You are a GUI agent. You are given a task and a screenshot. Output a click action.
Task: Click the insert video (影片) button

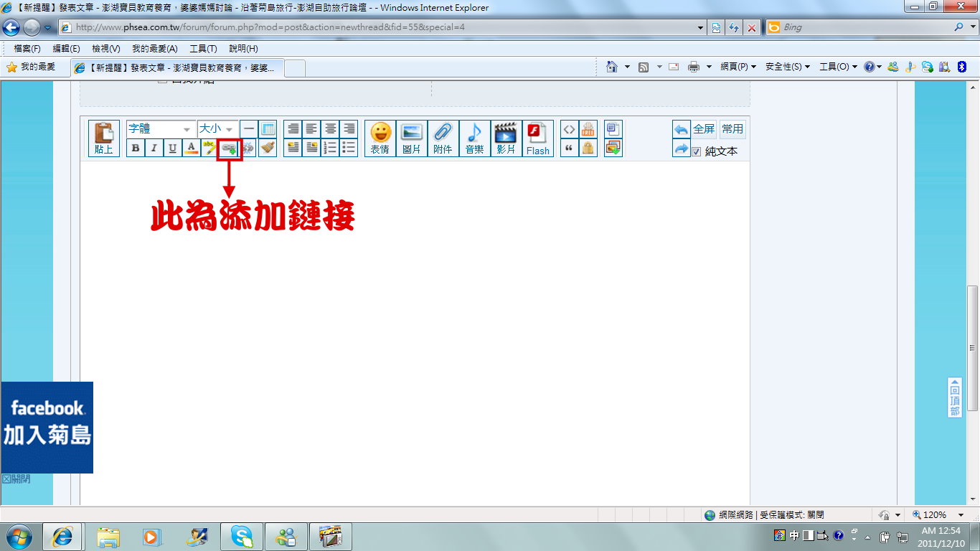507,138
